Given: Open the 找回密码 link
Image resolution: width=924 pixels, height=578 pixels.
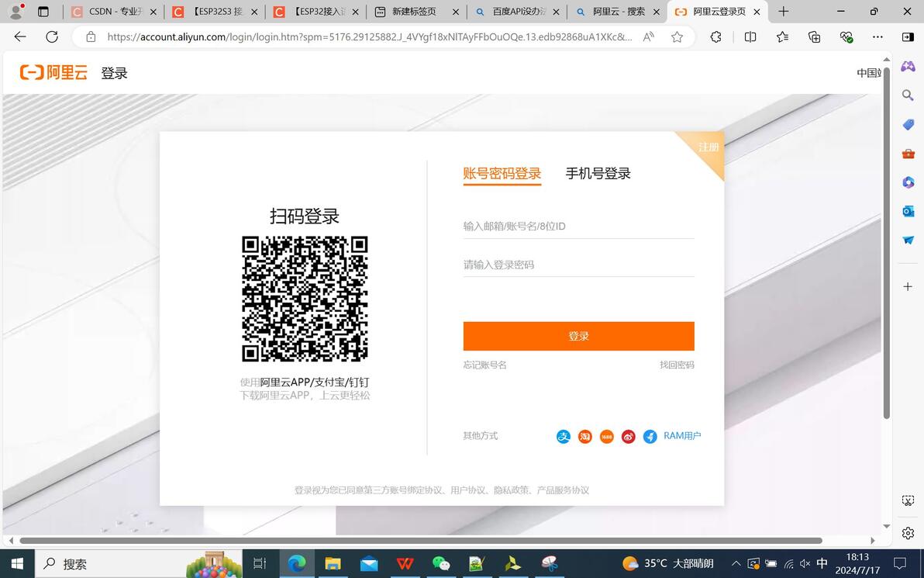Looking at the screenshot, I should pos(677,365).
